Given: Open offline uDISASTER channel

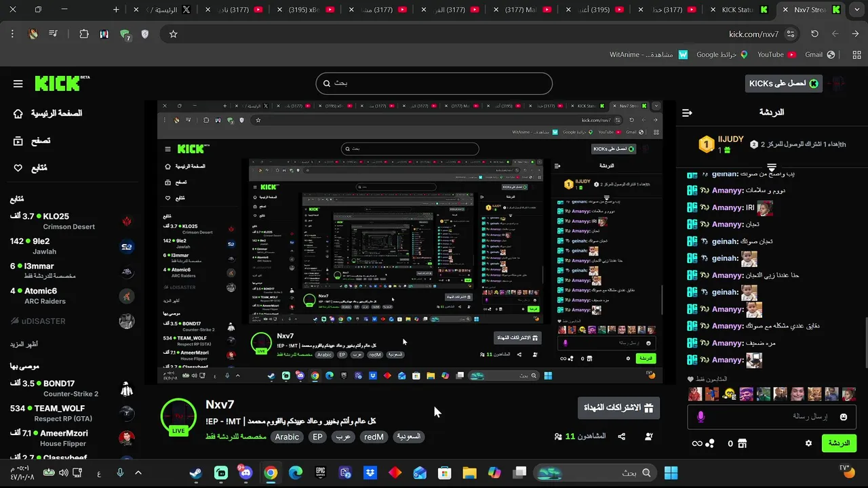Looking at the screenshot, I should [x=72, y=321].
